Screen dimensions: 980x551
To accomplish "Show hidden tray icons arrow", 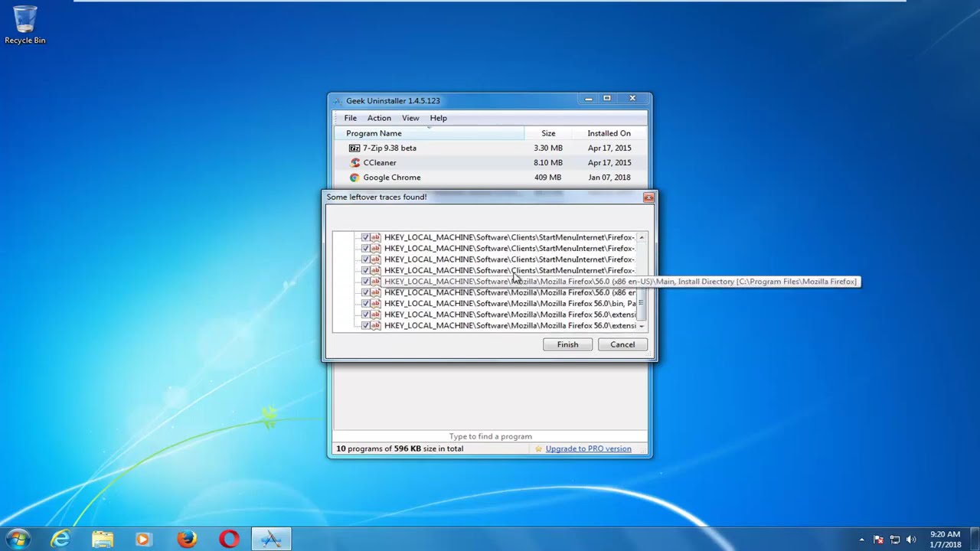I will pos(862,540).
